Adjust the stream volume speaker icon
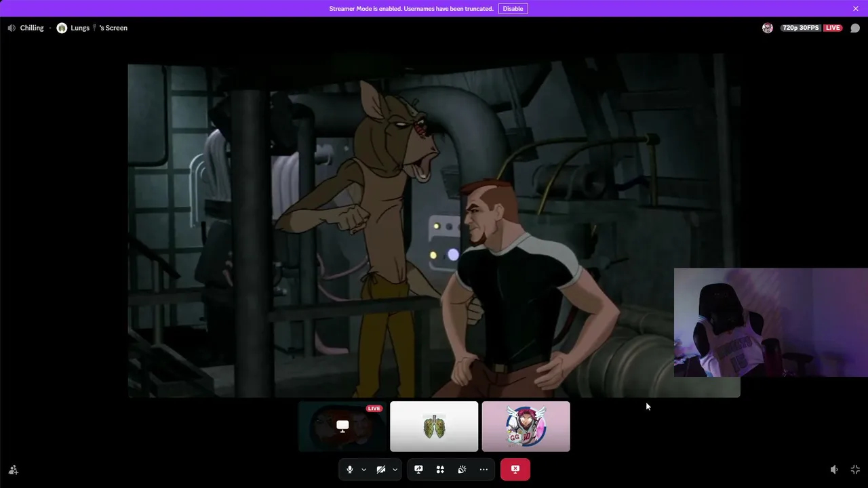Image resolution: width=868 pixels, height=488 pixels. tap(834, 470)
